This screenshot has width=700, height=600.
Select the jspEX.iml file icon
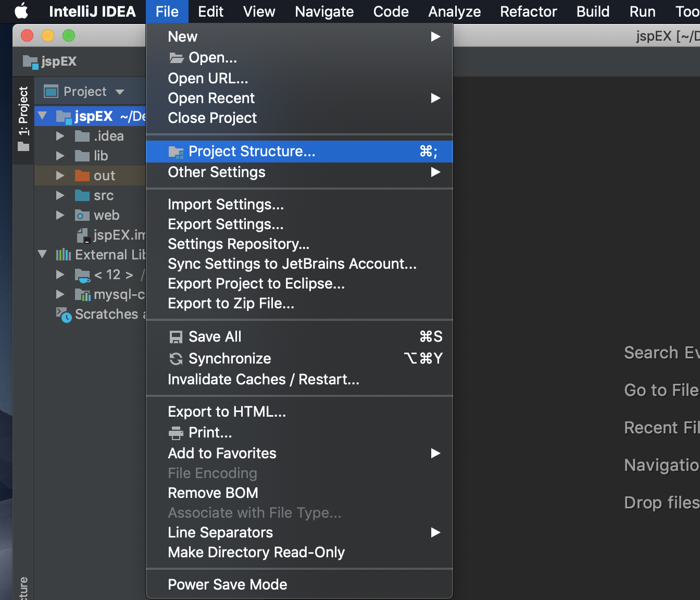(84, 235)
